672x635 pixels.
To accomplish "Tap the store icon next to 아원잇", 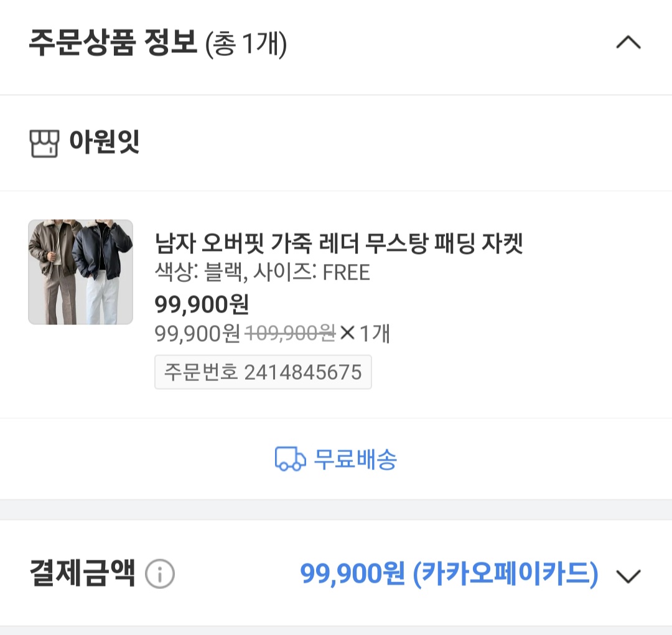I will 44,144.
